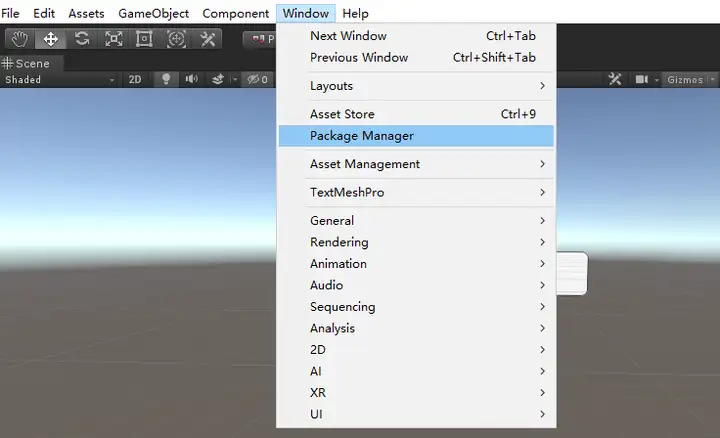720x438 pixels.
Task: Choose Previous Window menu entry
Action: (x=416, y=57)
